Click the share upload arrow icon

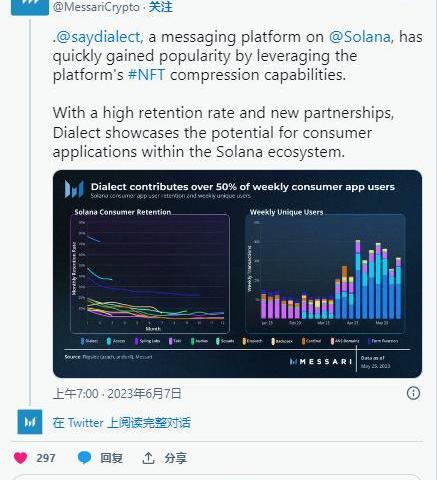[148, 458]
